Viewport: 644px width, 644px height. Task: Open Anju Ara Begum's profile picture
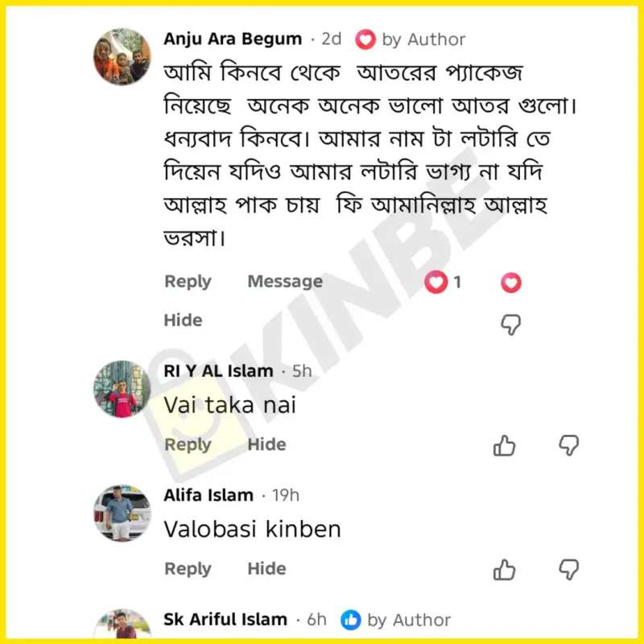(122, 56)
